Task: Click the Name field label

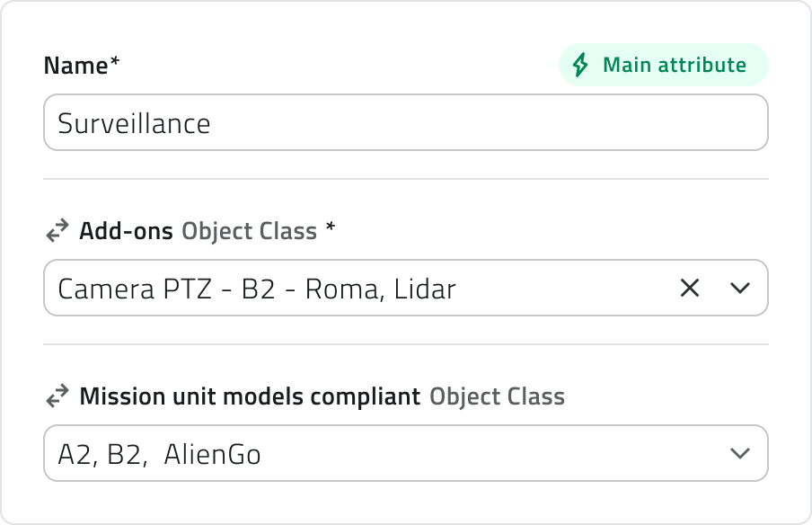Action: point(75,66)
